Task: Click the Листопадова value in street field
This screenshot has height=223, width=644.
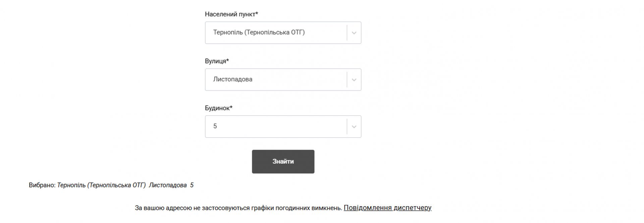Action: point(233,79)
